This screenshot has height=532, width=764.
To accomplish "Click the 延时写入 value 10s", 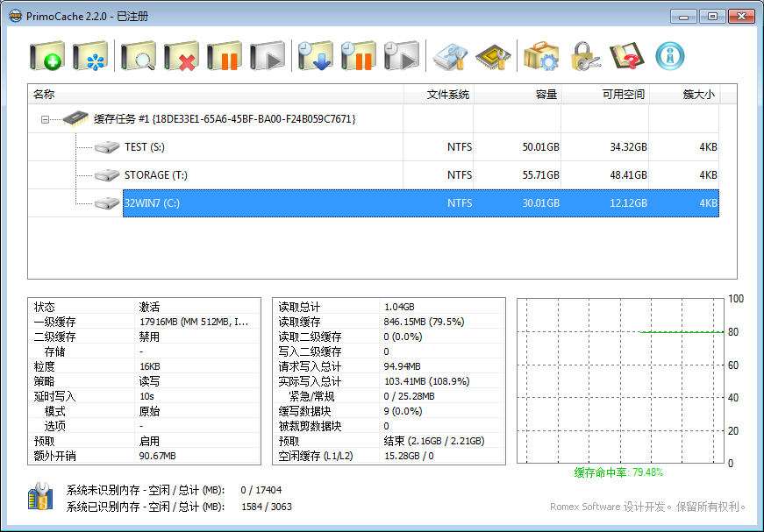I will point(146,396).
